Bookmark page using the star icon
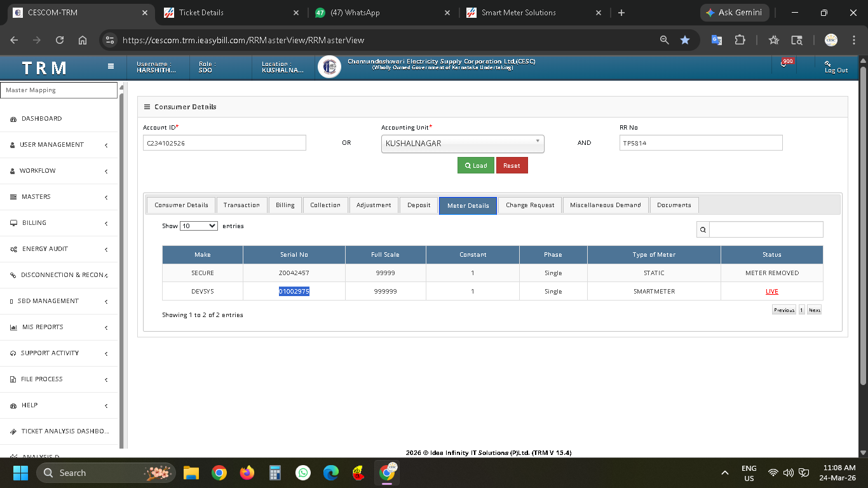This screenshot has width=868, height=488. point(685,40)
